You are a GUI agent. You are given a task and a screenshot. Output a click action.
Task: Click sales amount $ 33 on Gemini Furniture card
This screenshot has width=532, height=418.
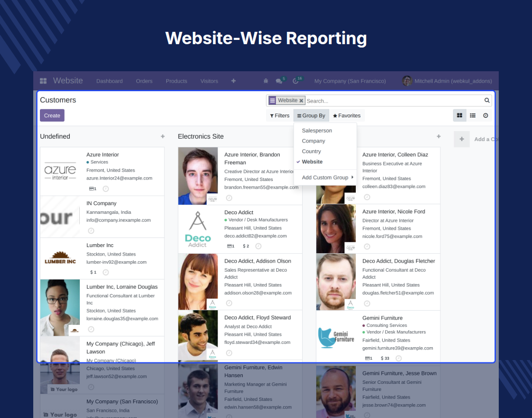tap(385, 358)
